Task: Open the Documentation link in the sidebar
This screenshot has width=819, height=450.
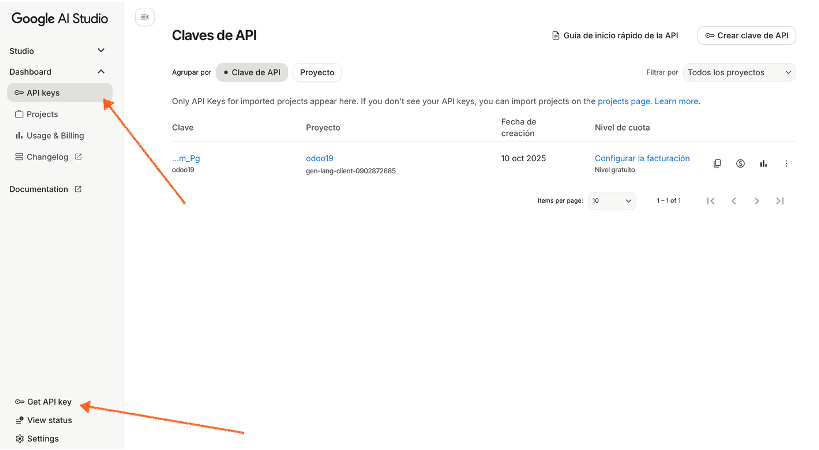Action: click(x=45, y=189)
